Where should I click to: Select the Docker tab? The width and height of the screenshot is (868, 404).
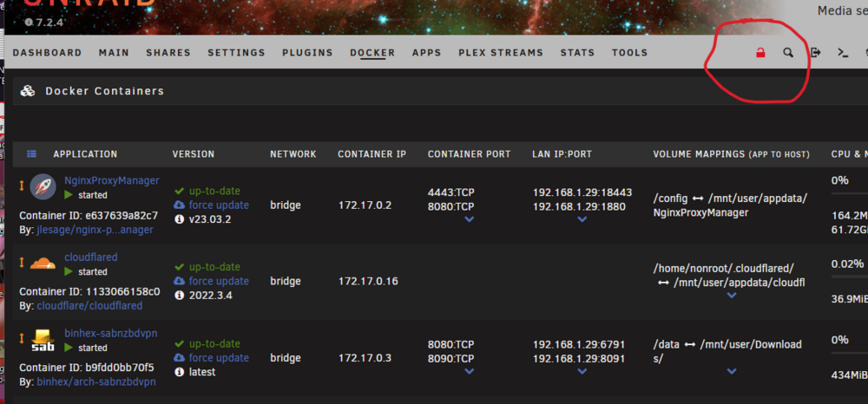pos(372,53)
